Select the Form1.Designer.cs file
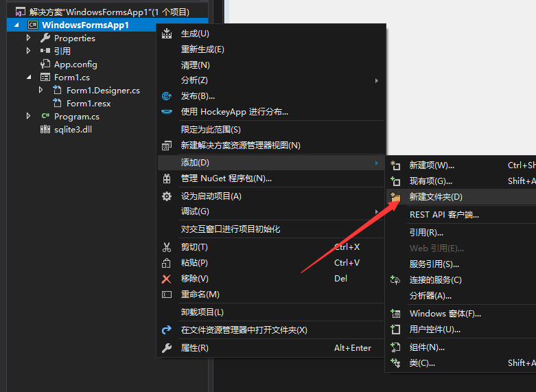This screenshot has height=392, width=536. pos(103,91)
